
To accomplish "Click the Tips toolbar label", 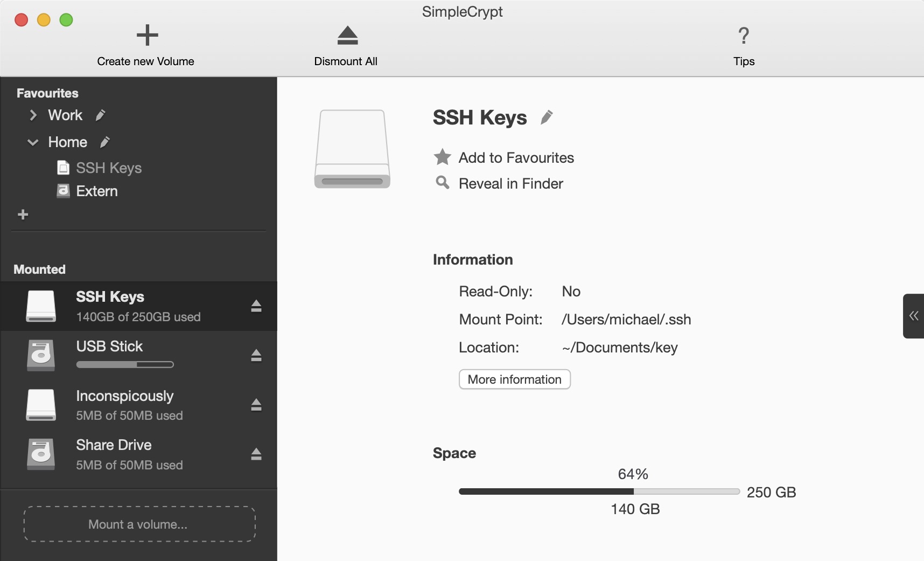I will click(x=744, y=61).
